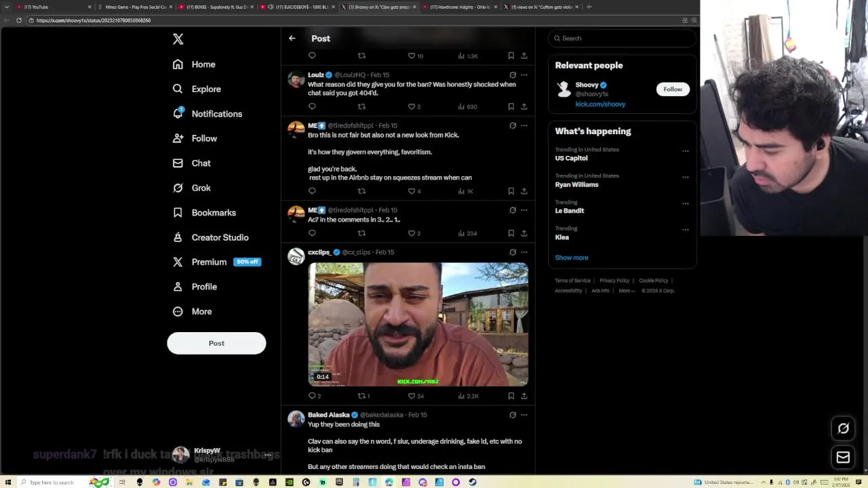The width and height of the screenshot is (868, 488).
Task: Click the Search field
Action: point(622,38)
